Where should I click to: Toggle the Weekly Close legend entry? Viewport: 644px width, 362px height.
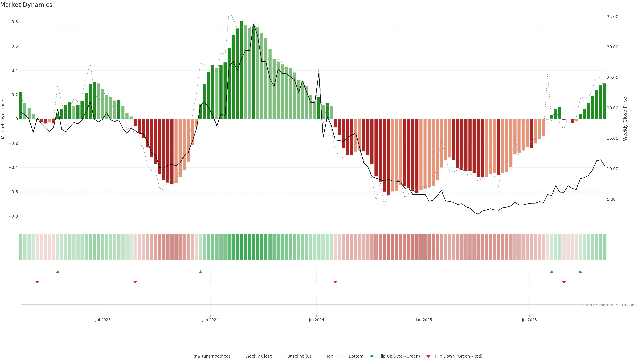pos(258,356)
